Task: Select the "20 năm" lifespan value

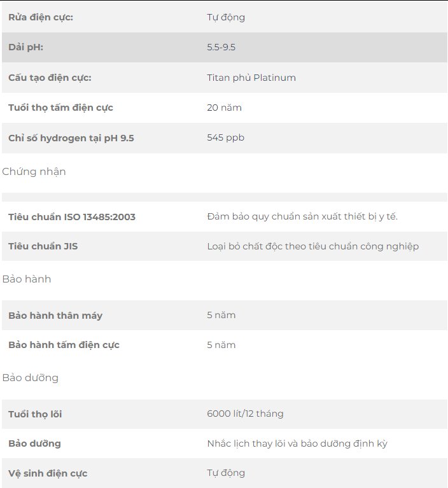Action: pyautogui.click(x=224, y=108)
